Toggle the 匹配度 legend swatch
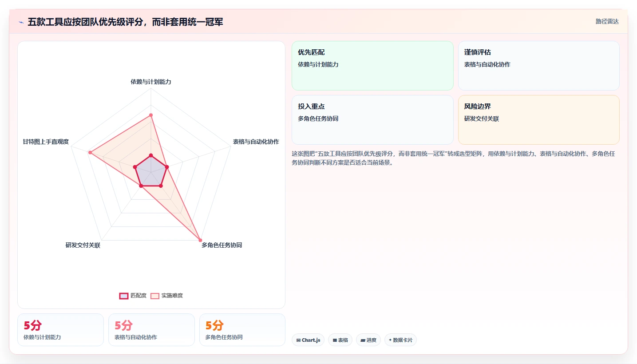Screen dimensions: 637x364 click(124, 296)
